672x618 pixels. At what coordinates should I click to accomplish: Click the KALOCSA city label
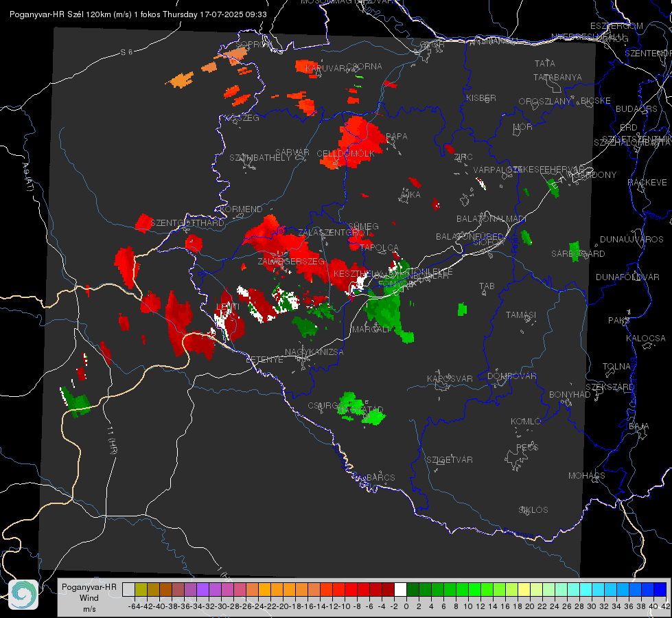pos(645,339)
